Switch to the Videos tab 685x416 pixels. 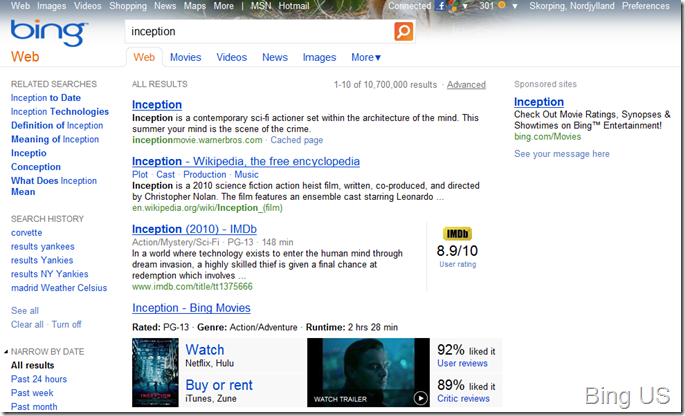(x=232, y=57)
